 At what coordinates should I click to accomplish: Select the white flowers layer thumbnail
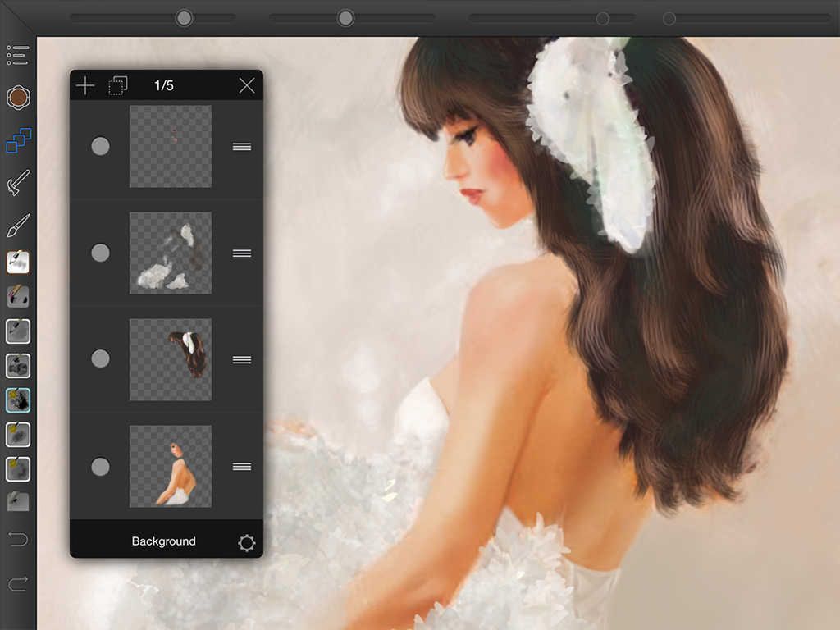[x=171, y=253]
